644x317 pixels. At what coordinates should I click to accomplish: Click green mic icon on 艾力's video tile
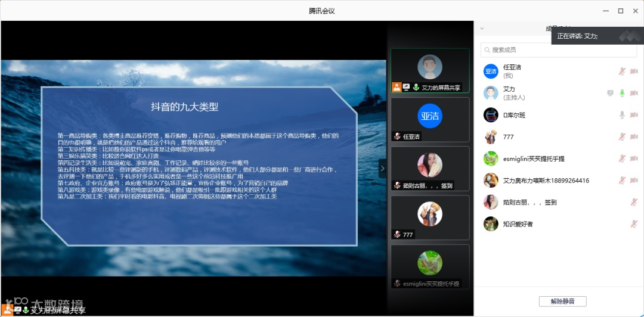coord(416,87)
